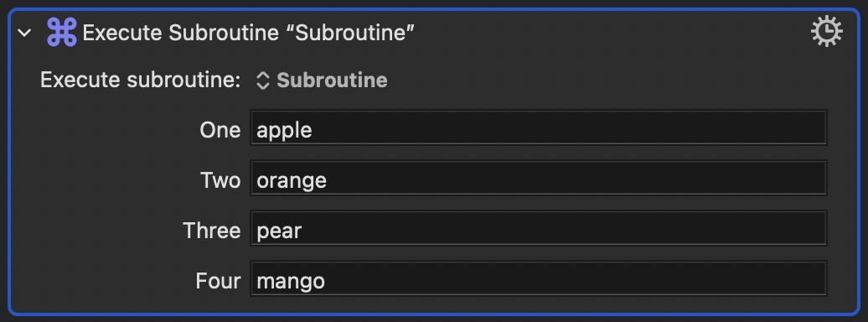Click the Two parameter label
Screen dimensions: 868x322
(x=221, y=180)
